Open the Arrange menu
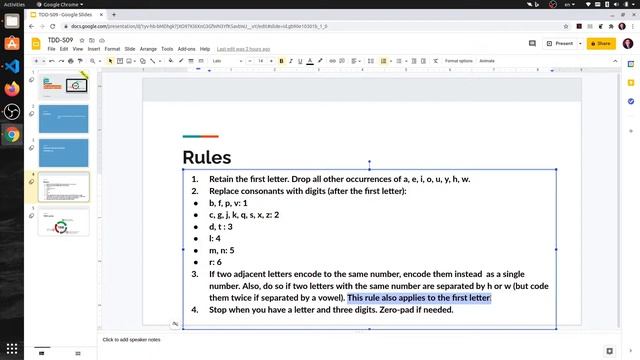The width and height of the screenshot is (640, 360). click(x=148, y=49)
